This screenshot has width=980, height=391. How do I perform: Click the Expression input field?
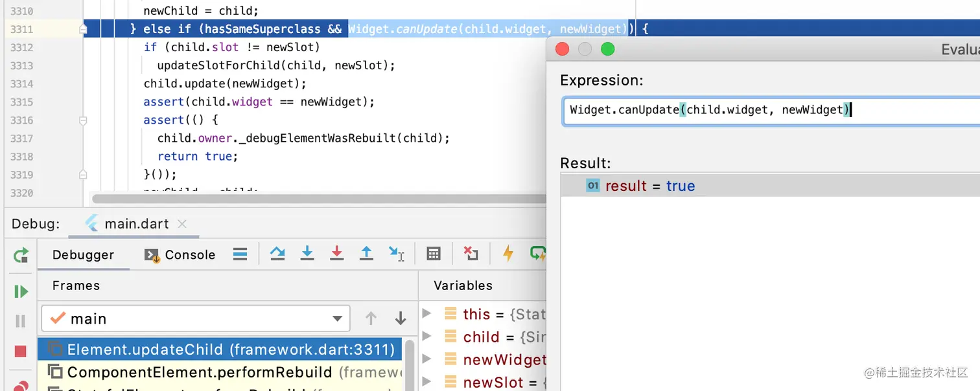[771, 110]
